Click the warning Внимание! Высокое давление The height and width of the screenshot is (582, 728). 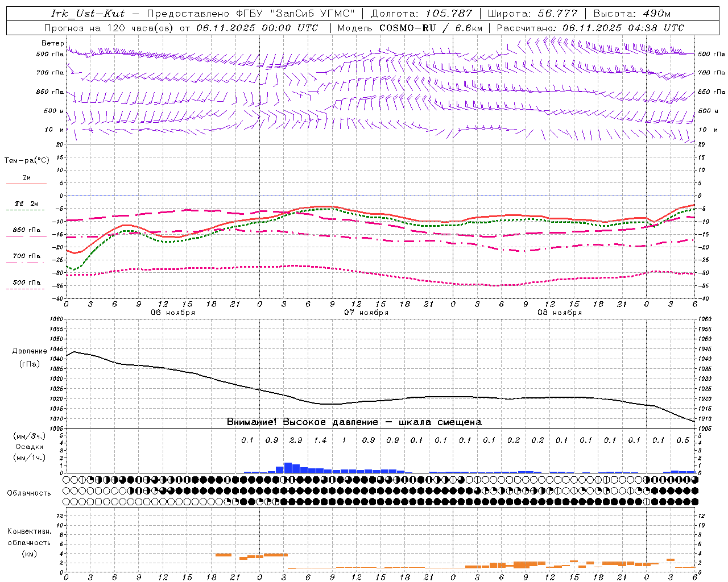[x=303, y=422]
